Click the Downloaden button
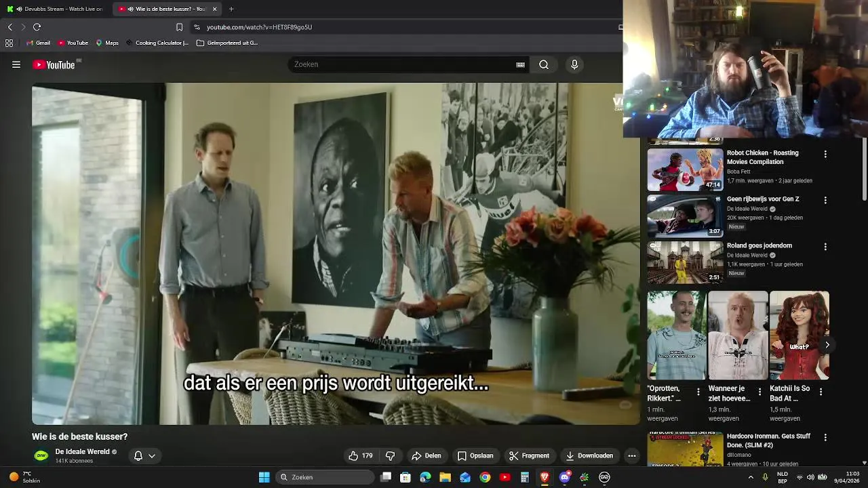 coord(589,455)
